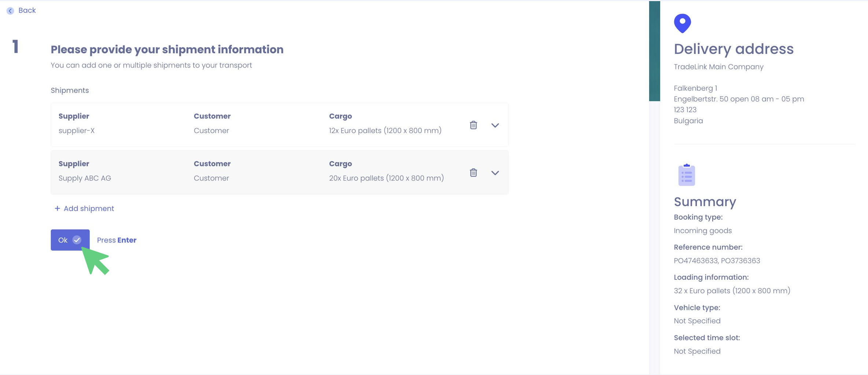Screen dimensions: 868x375
Task: Click the Delivery address heading
Action: coord(733,49)
